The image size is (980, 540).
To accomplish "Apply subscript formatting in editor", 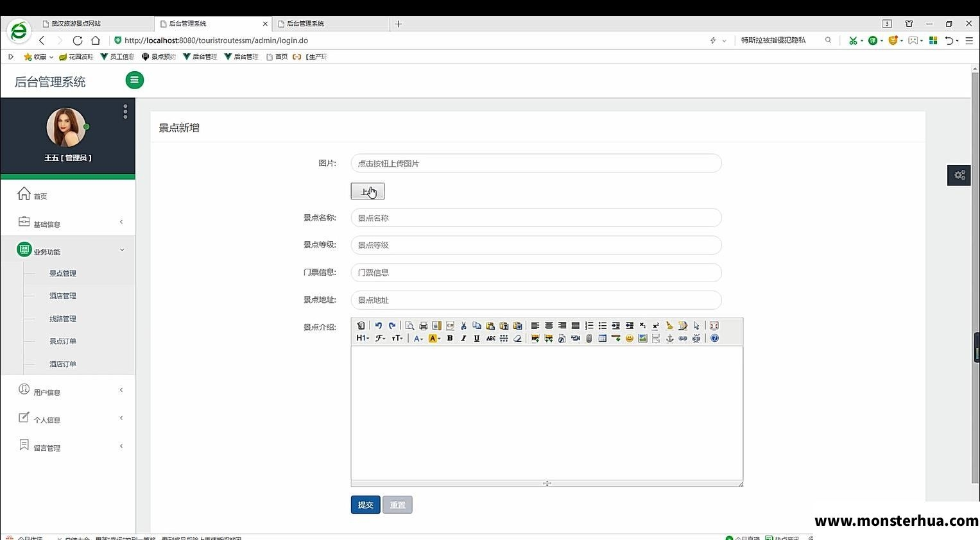I will [642, 326].
